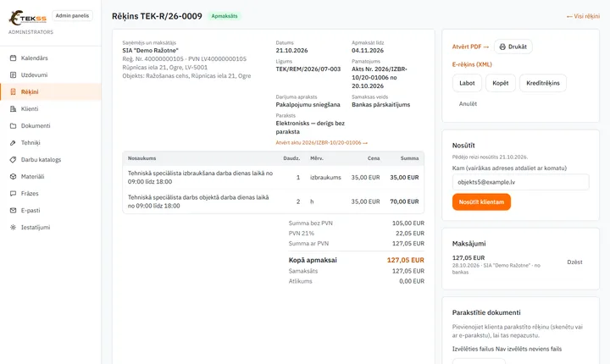Click the E-pasti envelope icon

click(x=13, y=211)
